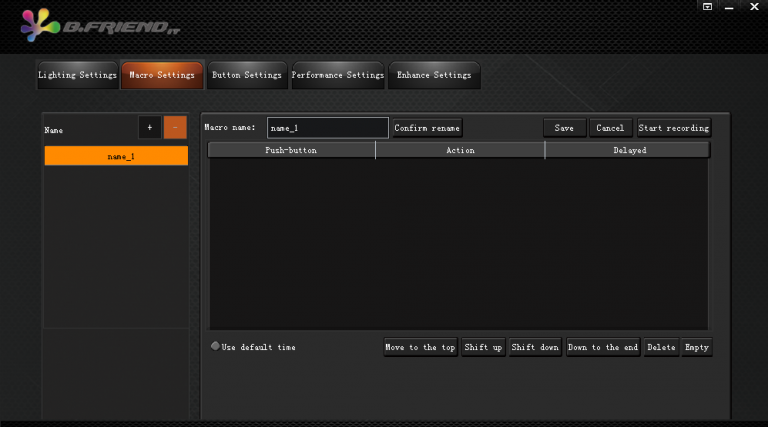Open the Button Settings tab
The image size is (768, 427).
[x=247, y=75]
